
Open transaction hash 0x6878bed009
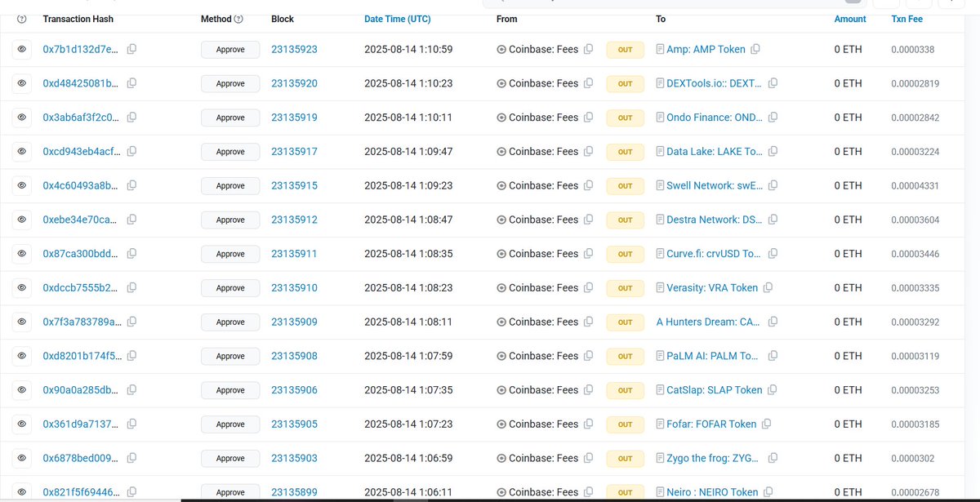click(82, 459)
